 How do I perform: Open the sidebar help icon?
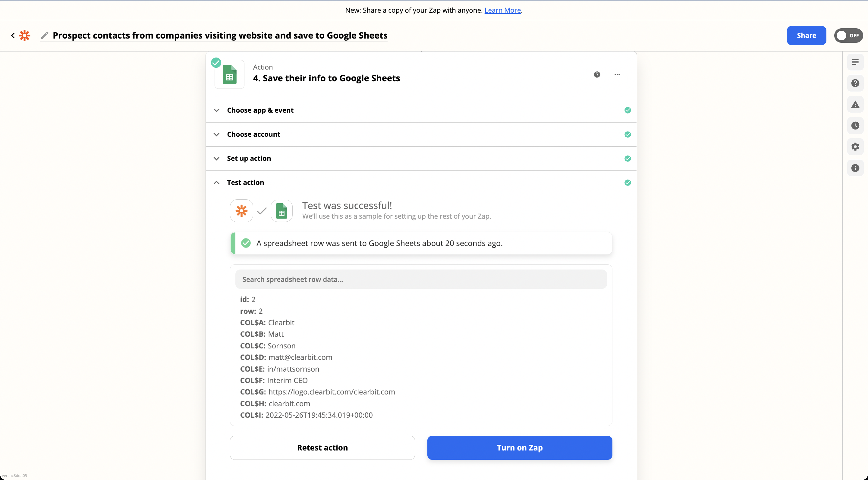(855, 83)
